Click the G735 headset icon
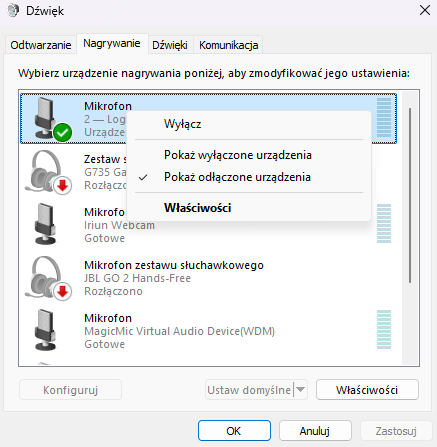The width and height of the screenshot is (437, 447). [48, 172]
